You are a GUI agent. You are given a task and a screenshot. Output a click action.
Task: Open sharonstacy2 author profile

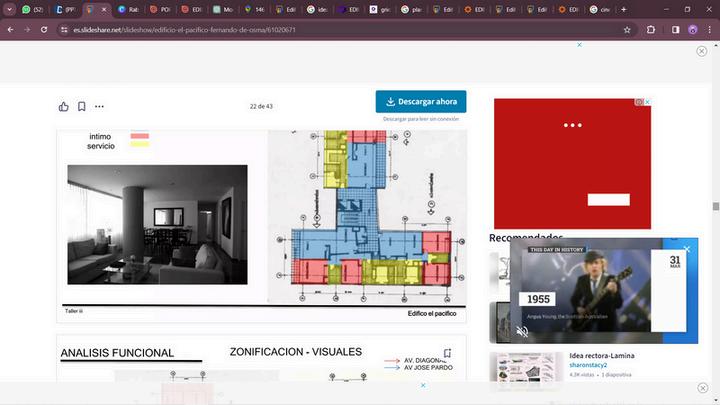(x=588, y=365)
